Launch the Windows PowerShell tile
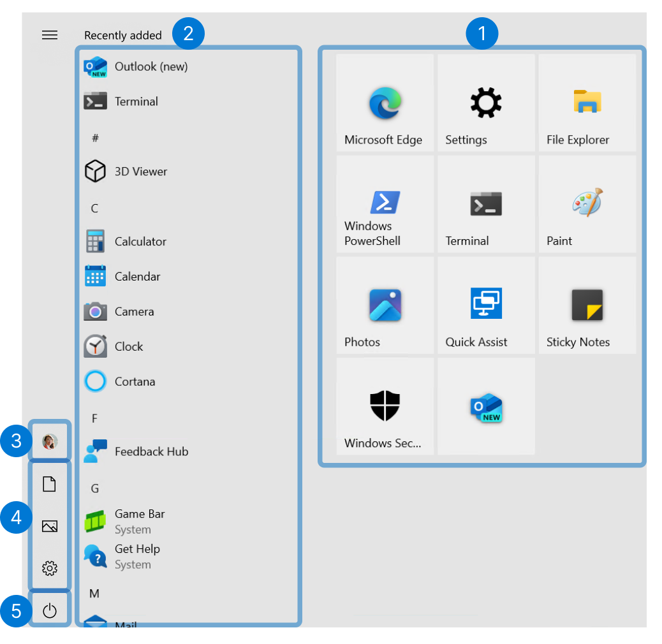 (385, 204)
